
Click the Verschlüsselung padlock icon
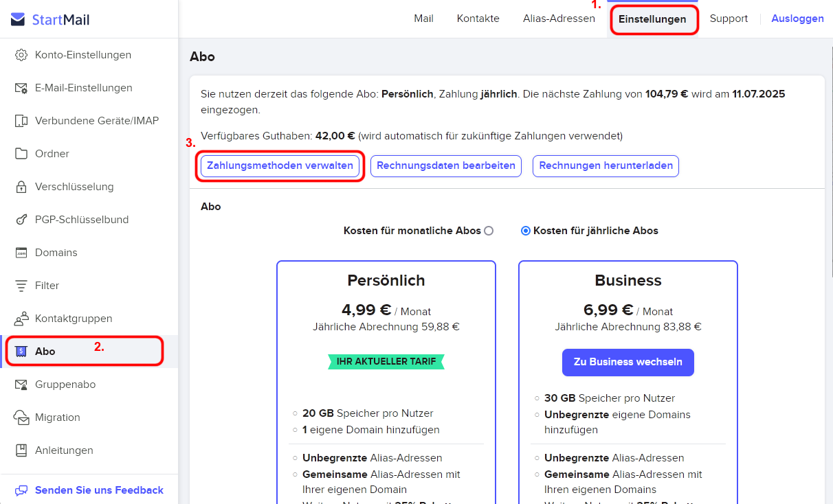click(21, 187)
